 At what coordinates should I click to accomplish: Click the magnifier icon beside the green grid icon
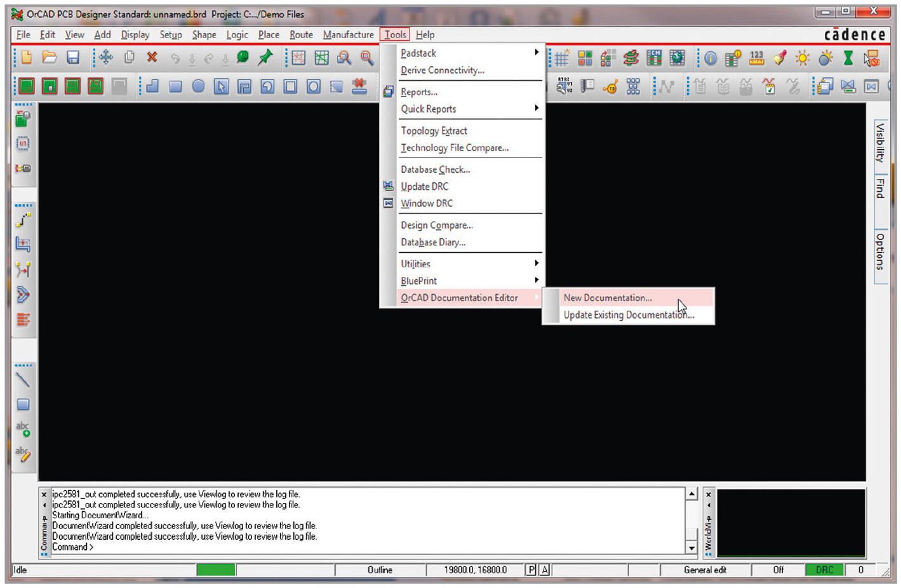click(344, 58)
